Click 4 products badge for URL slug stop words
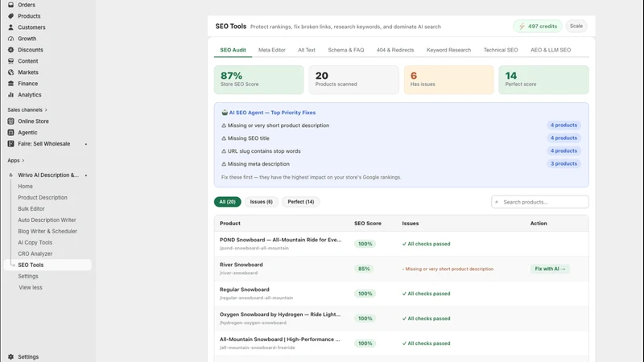Viewport: 644px width, 362px height. pos(563,150)
